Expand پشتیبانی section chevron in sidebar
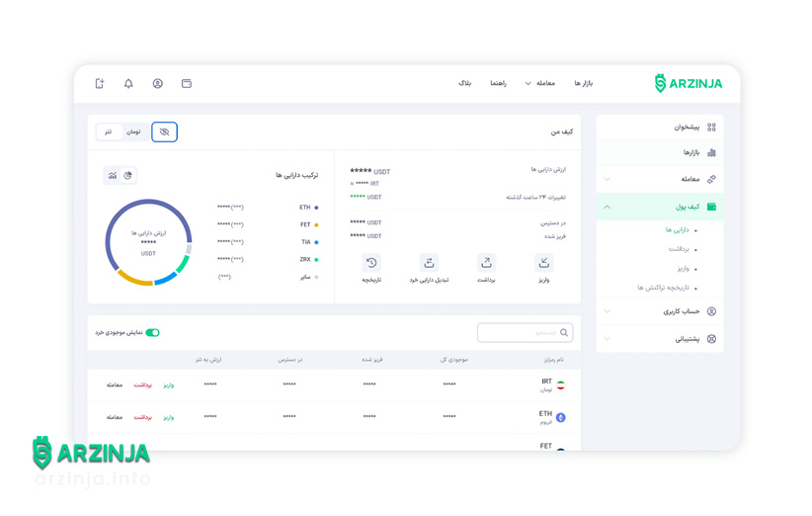812x516 pixels. point(607,339)
